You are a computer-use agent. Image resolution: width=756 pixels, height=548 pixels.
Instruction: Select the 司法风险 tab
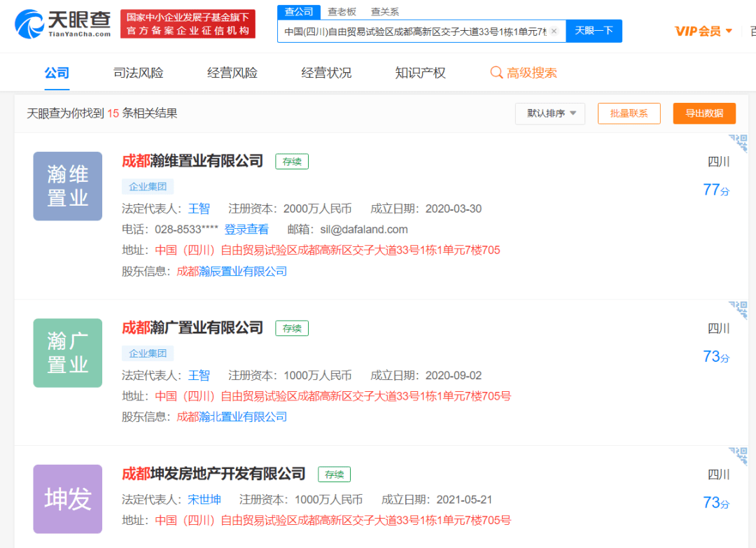[139, 73]
